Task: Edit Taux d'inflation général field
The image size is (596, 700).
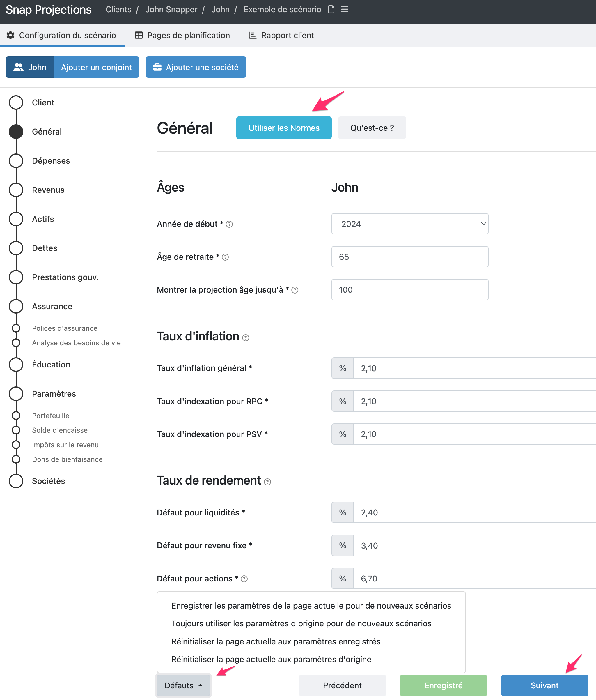Action: click(474, 368)
